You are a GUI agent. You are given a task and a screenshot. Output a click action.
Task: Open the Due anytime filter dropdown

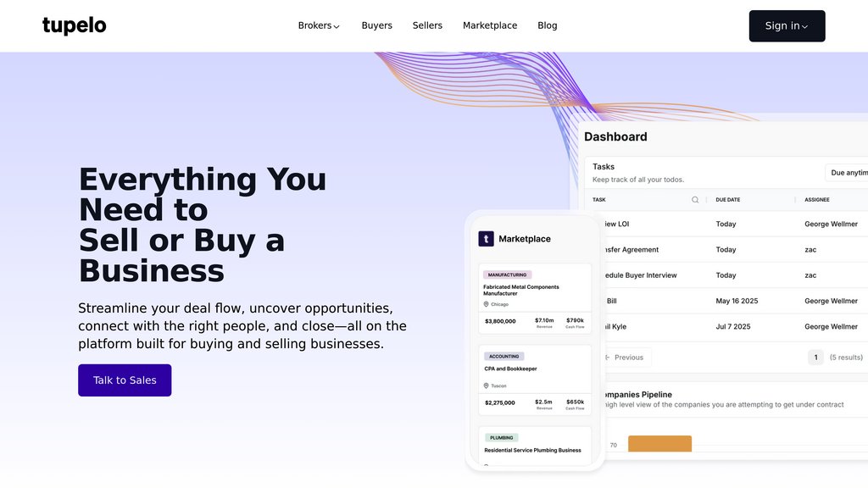(x=847, y=173)
